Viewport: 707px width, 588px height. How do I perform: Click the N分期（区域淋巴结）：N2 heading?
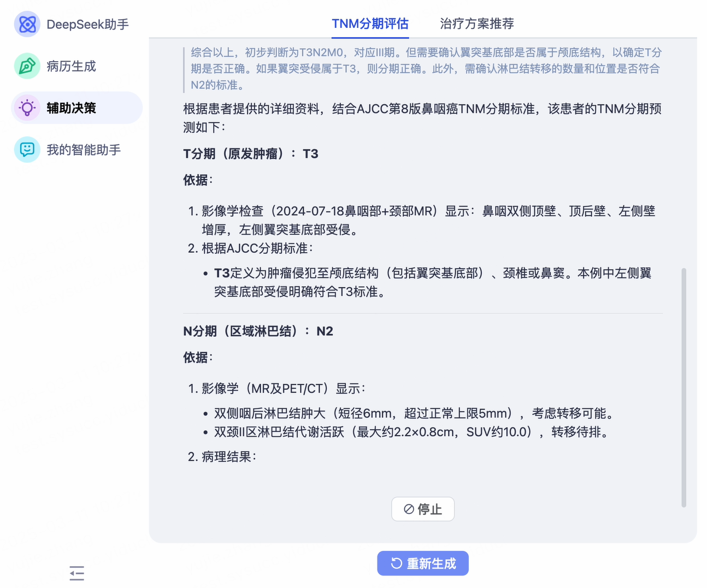258,331
